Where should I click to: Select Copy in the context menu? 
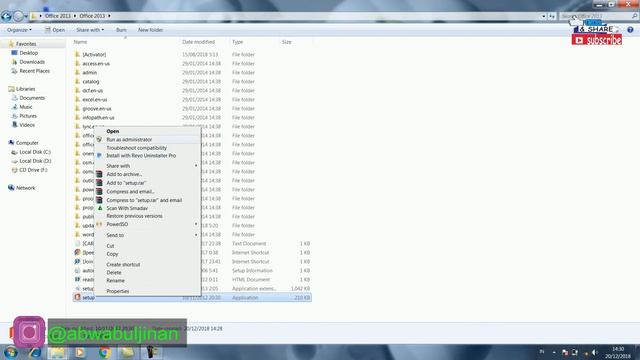click(112, 253)
